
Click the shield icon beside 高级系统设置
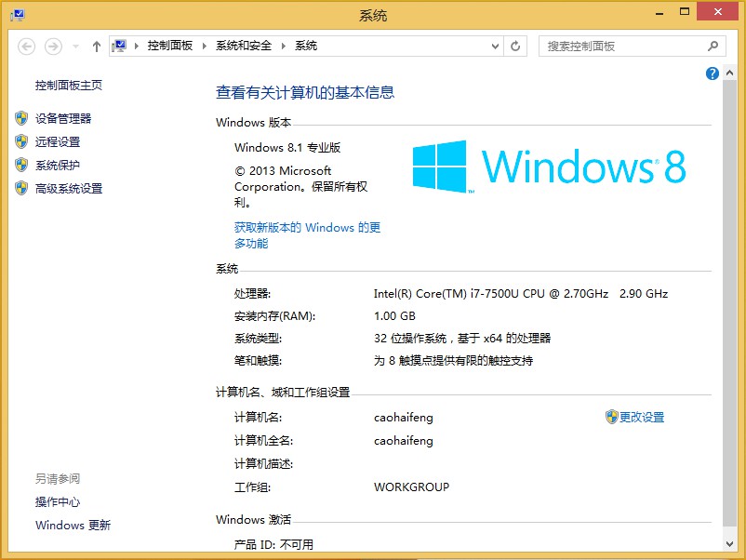(21, 188)
